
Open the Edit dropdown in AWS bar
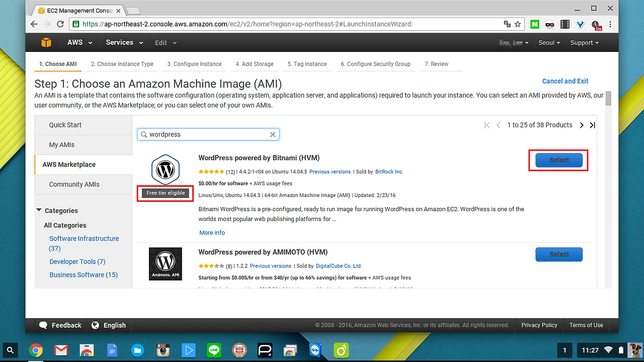pyautogui.click(x=165, y=43)
